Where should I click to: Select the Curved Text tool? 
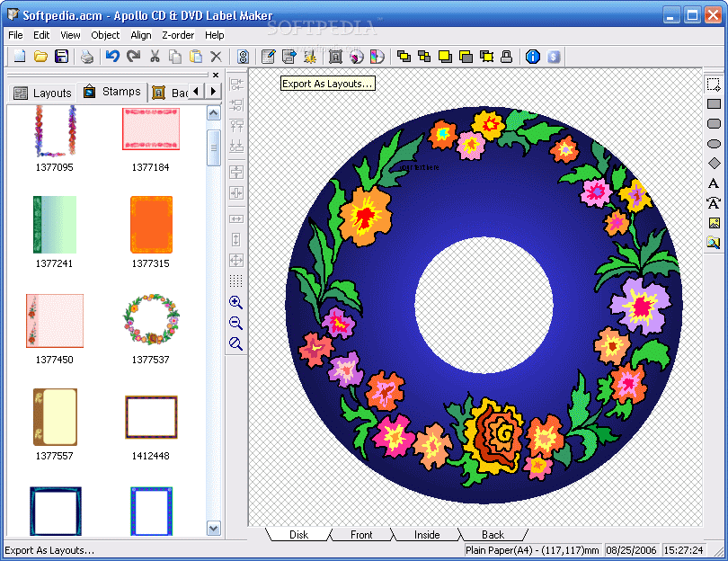point(715,203)
